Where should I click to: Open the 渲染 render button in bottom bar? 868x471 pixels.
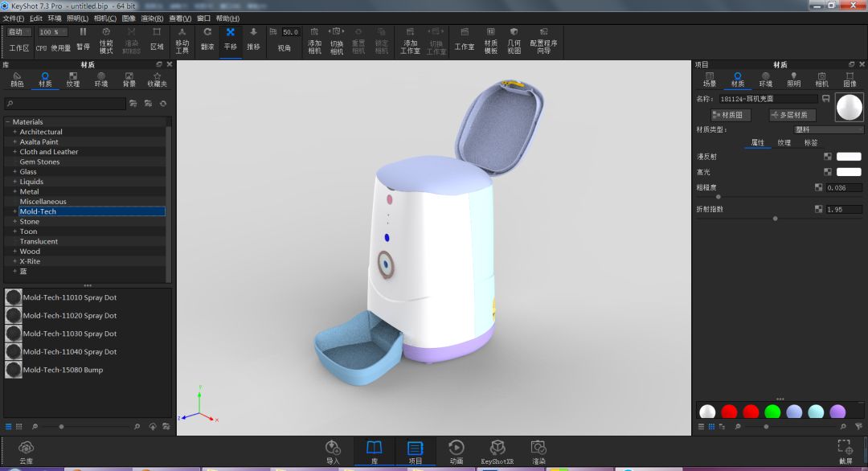click(x=538, y=452)
